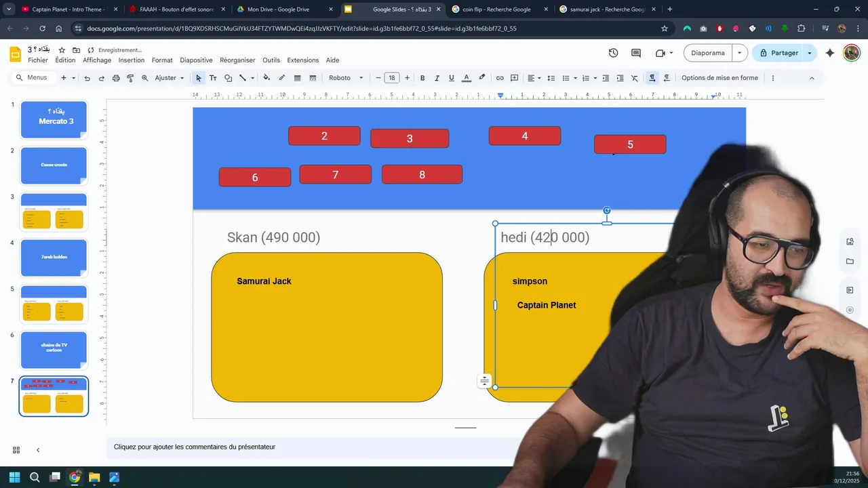The height and width of the screenshot is (488, 868).
Task: Open the border dash style options
Action: [x=313, y=78]
